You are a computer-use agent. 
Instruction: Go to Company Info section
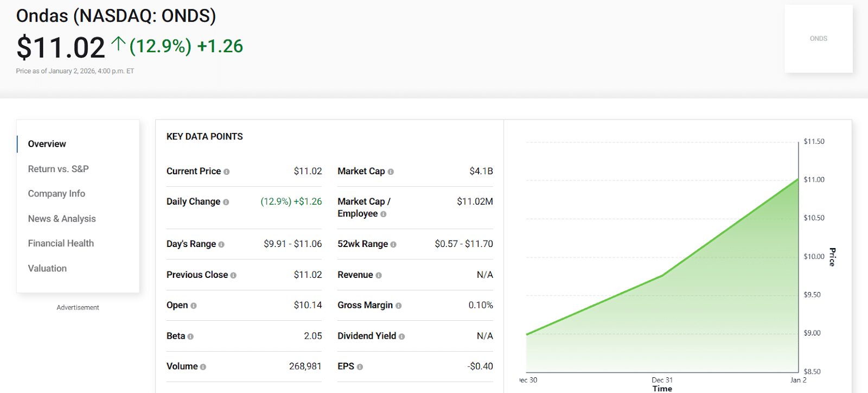(56, 194)
